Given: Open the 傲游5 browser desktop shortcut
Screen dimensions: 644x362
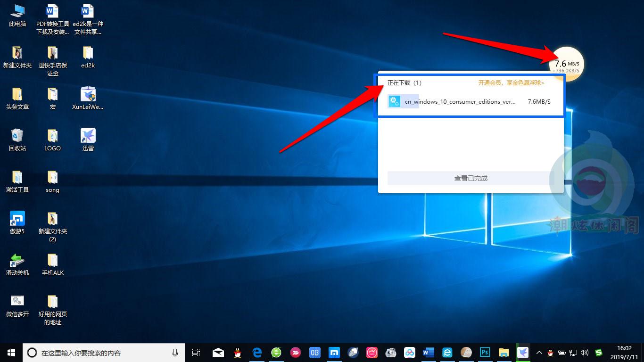Looking at the screenshot, I should 17,222.
